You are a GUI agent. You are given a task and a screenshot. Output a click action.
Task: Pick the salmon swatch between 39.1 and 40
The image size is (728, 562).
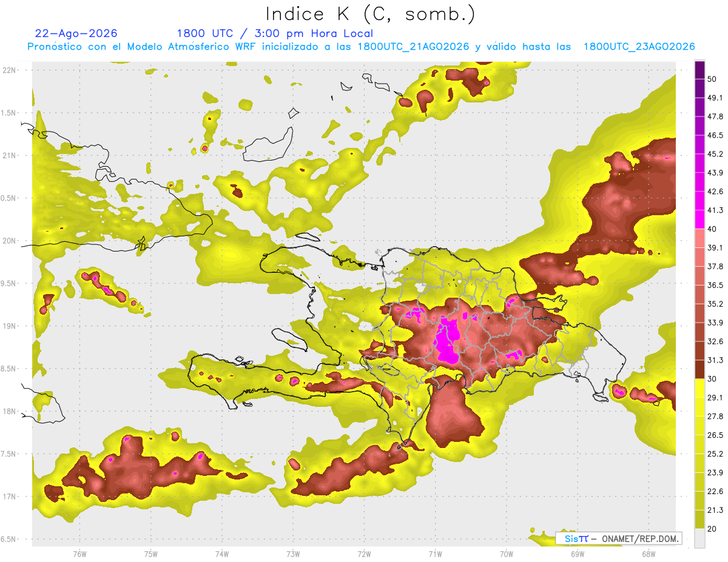699,238
